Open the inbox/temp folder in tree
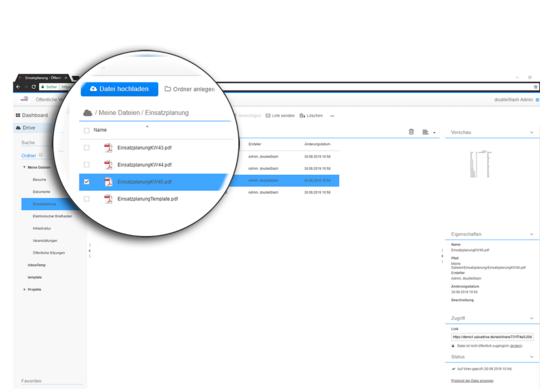This screenshot has height=389, width=540. coord(37,265)
